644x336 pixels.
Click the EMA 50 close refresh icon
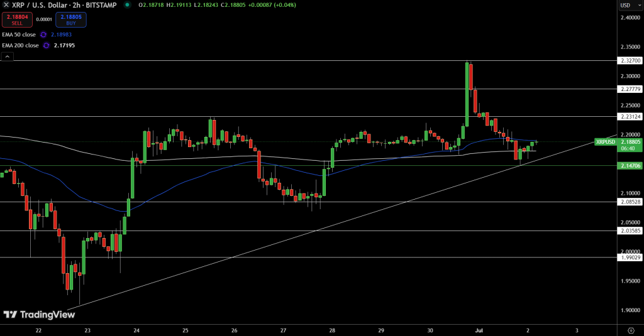[x=43, y=35]
